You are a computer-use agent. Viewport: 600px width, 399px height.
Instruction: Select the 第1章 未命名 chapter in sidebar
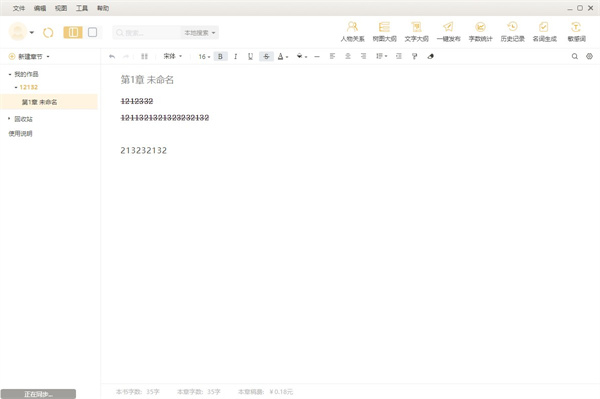(x=49, y=102)
